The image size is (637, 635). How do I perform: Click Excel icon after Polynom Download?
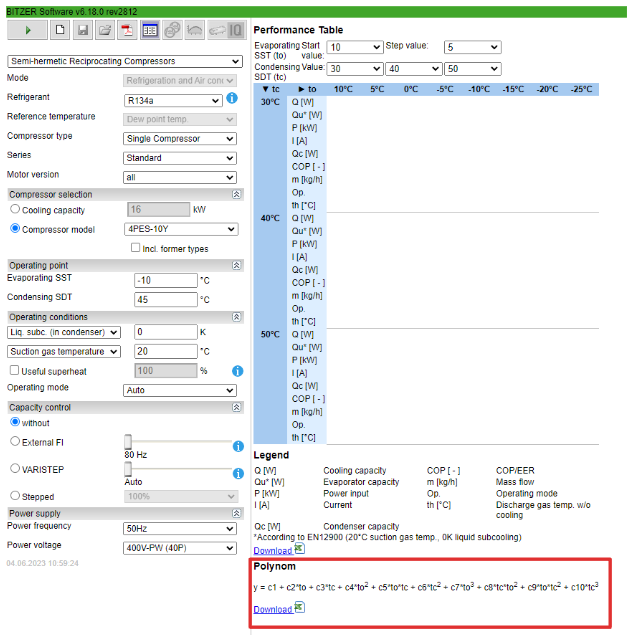299,607
